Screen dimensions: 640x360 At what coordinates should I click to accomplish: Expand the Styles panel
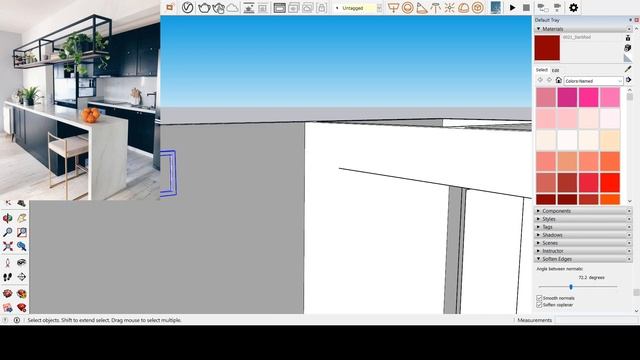coord(583,219)
